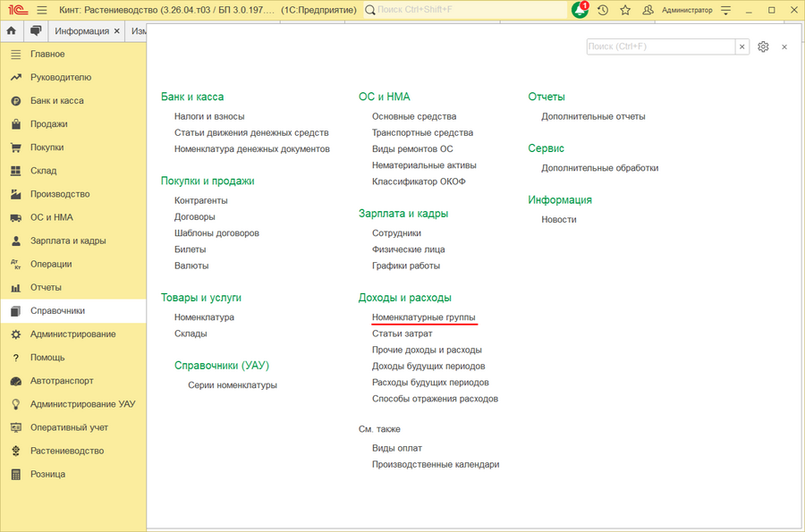This screenshot has width=805, height=532.
Task: Click the Растениеводство plant icon
Action: (x=16, y=451)
